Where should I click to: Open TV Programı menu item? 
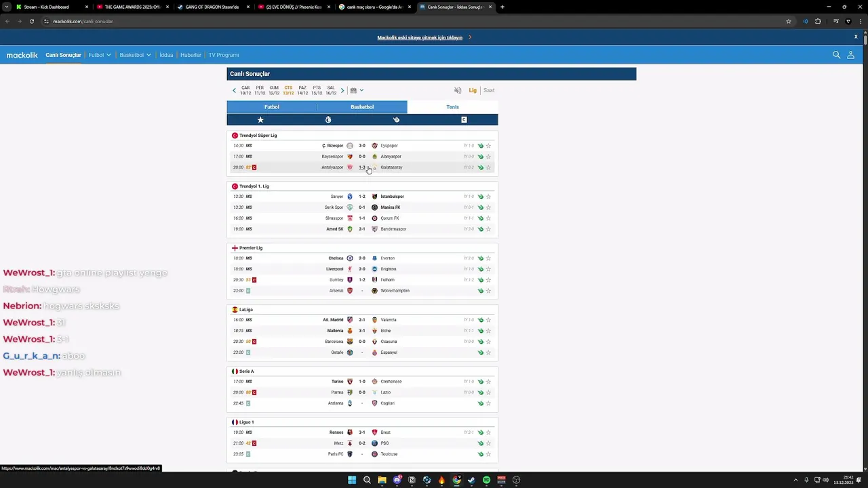coord(224,55)
